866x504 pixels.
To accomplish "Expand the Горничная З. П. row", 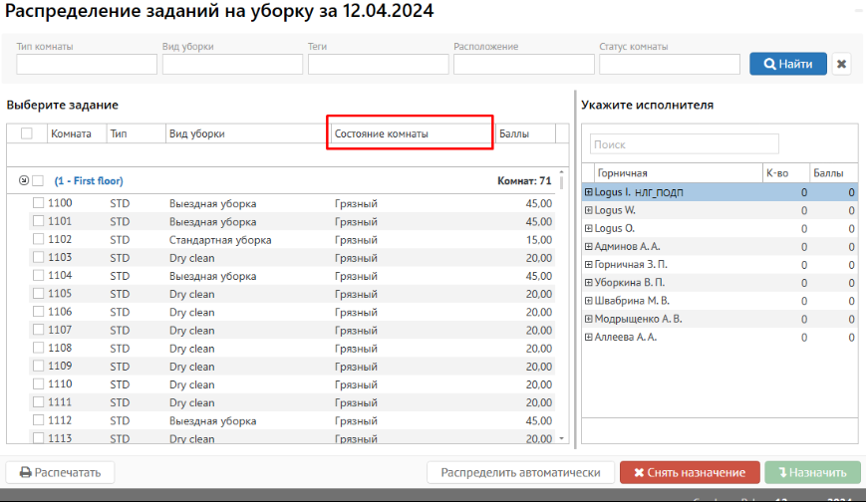I will (x=589, y=265).
